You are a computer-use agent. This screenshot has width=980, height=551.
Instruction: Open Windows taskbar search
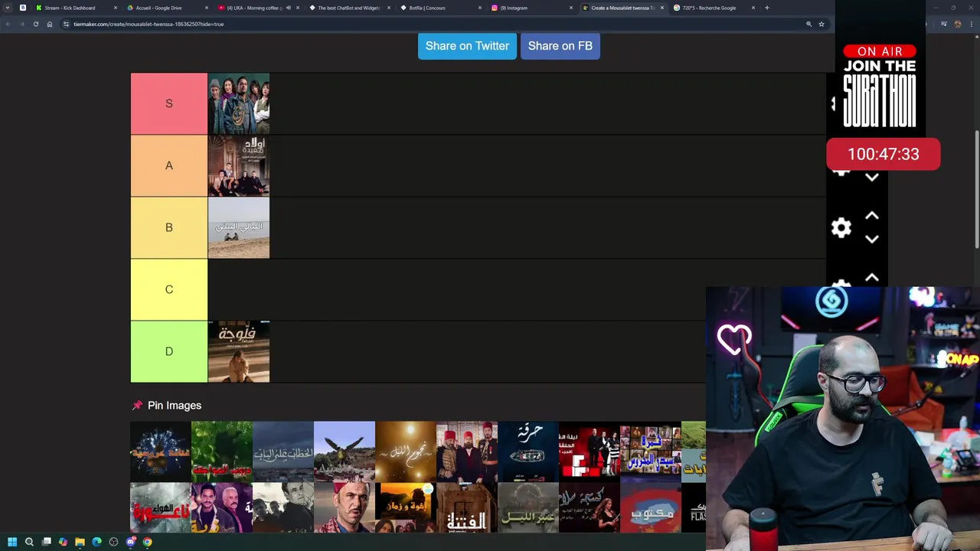click(29, 542)
